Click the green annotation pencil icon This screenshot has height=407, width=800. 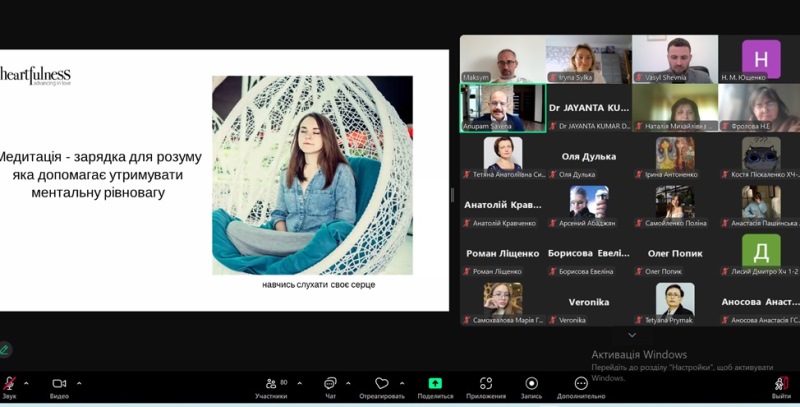[6, 349]
